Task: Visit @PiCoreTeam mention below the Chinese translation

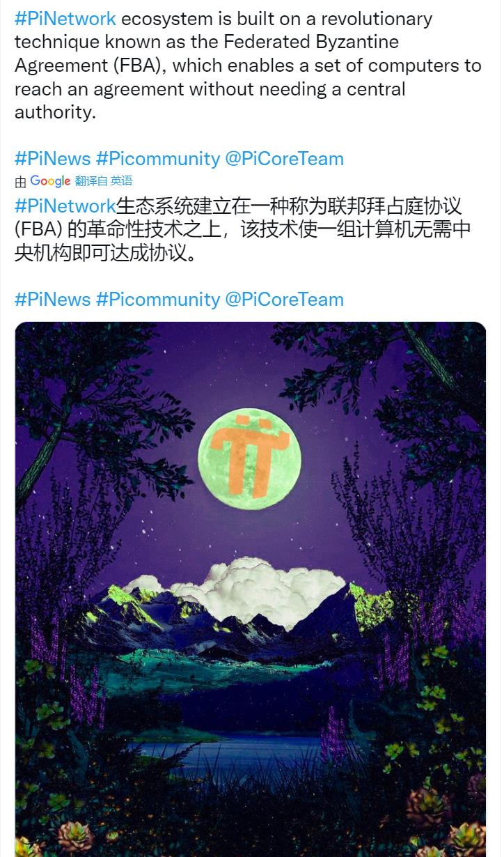Action: (x=285, y=300)
